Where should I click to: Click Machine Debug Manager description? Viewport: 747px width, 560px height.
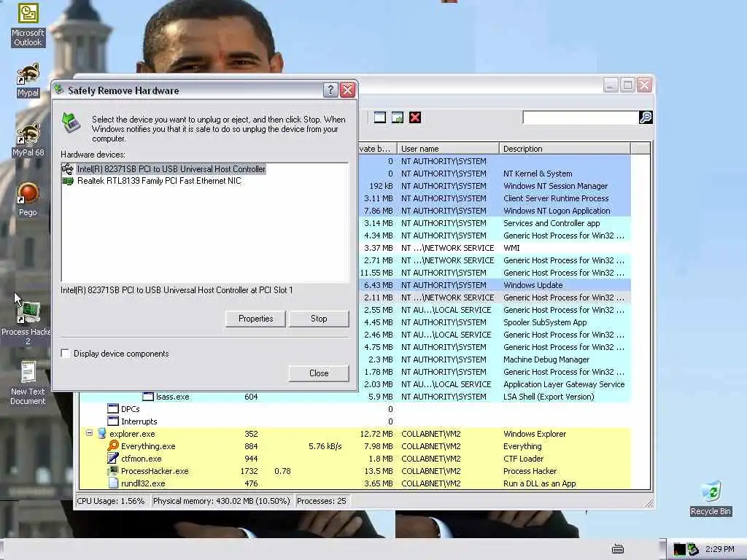coord(546,359)
